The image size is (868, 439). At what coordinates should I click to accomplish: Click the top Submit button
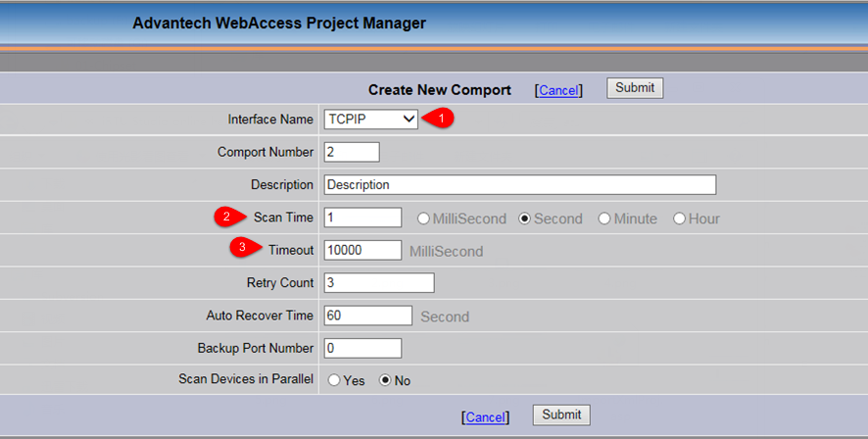click(635, 88)
